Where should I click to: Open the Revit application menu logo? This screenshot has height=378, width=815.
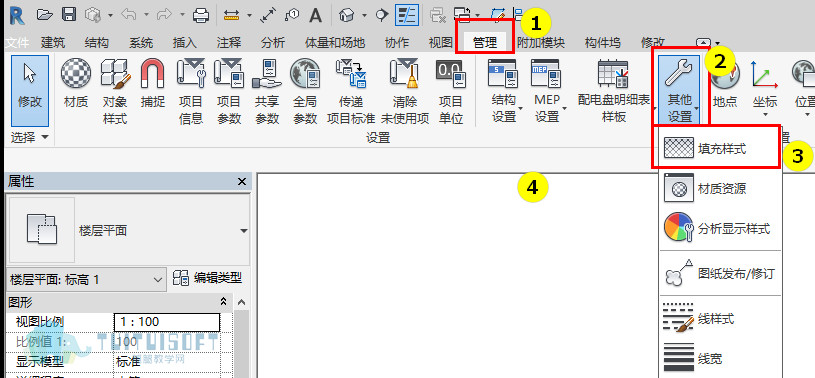(x=17, y=16)
